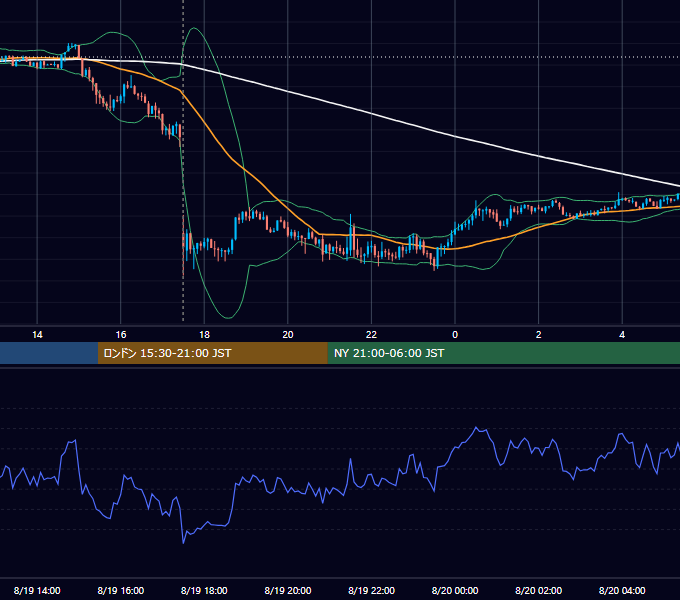This screenshot has height=600, width=680.
Task: Click the 8/19 18:00 date label
Action: coord(204,590)
